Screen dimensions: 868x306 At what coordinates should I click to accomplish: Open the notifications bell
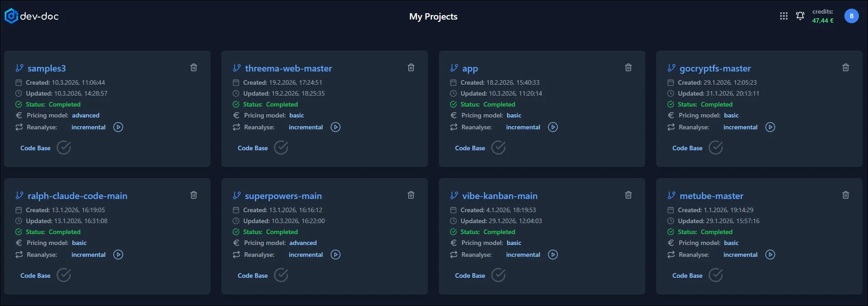coord(800,16)
